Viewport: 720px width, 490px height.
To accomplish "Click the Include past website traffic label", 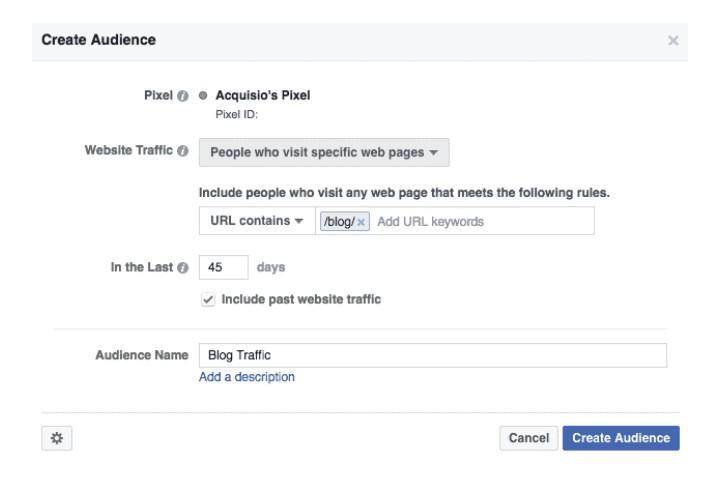I will pyautogui.click(x=301, y=299).
